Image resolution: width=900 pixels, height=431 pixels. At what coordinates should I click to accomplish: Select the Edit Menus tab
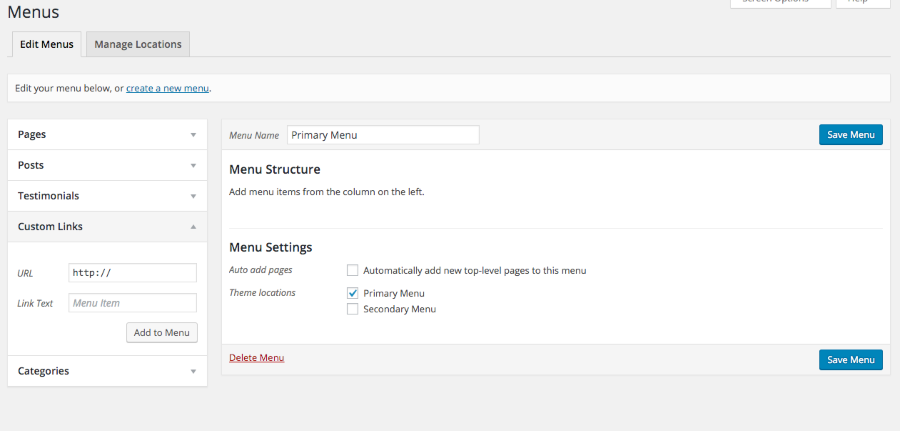pyautogui.click(x=47, y=44)
